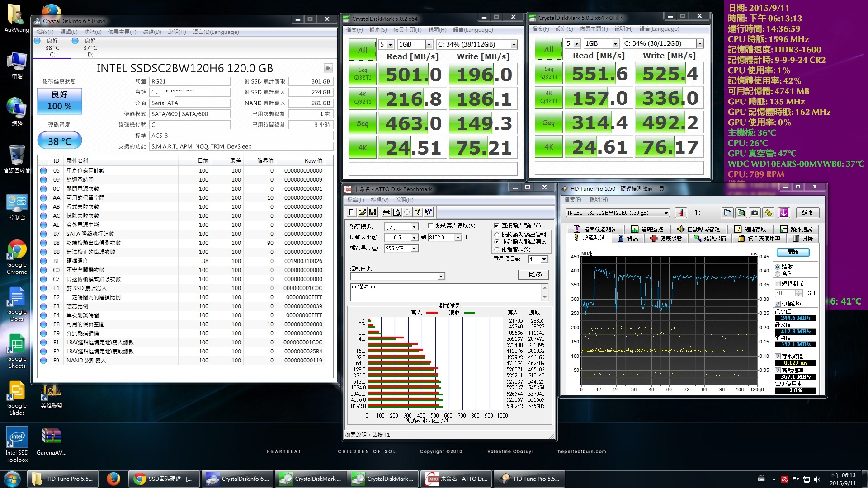Click the copy screenshot icon in HD Tune toolbar
Image resolution: width=868 pixels, height=488 pixels.
click(741, 213)
